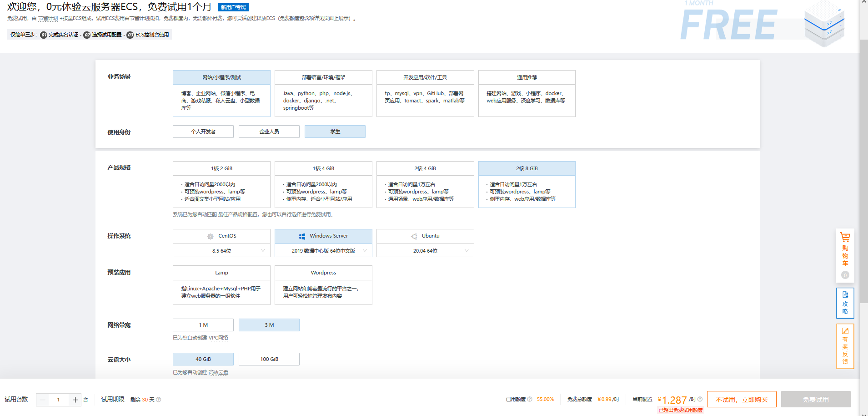Click the shopping cart count badge

[x=845, y=275]
